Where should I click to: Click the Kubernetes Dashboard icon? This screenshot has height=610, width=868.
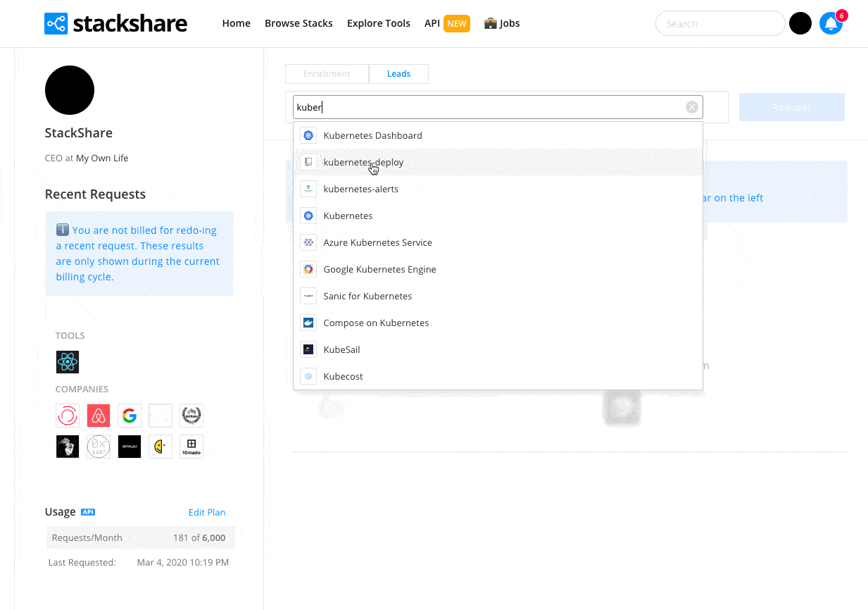308,135
